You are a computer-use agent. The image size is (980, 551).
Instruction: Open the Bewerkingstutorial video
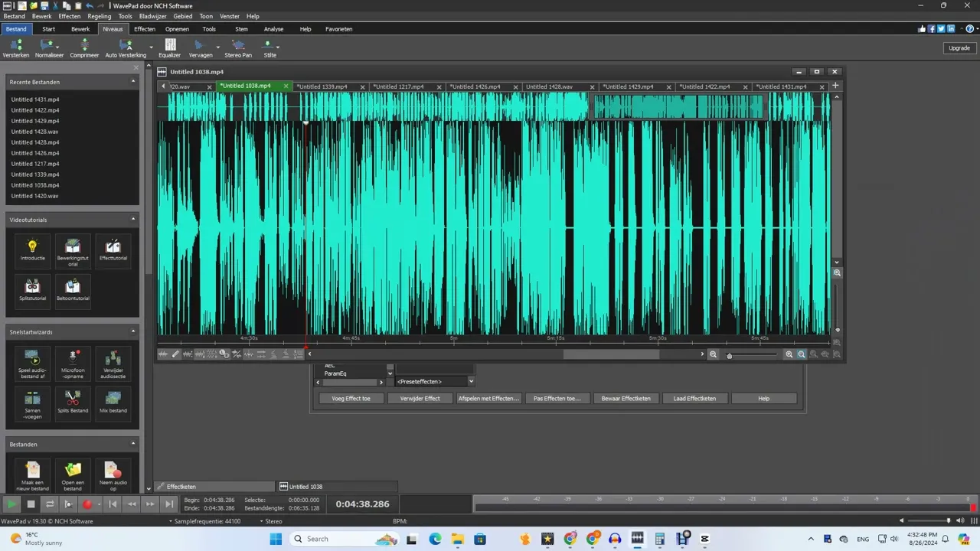click(x=73, y=251)
